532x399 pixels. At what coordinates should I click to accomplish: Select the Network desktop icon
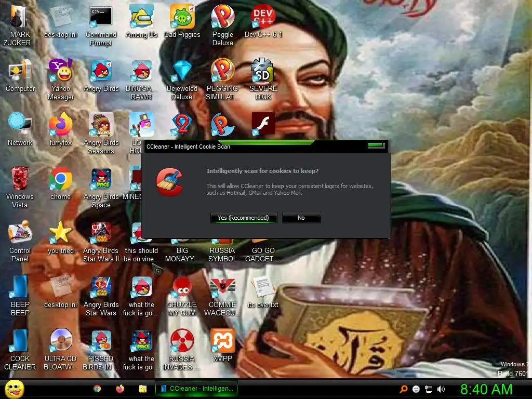coord(20,130)
